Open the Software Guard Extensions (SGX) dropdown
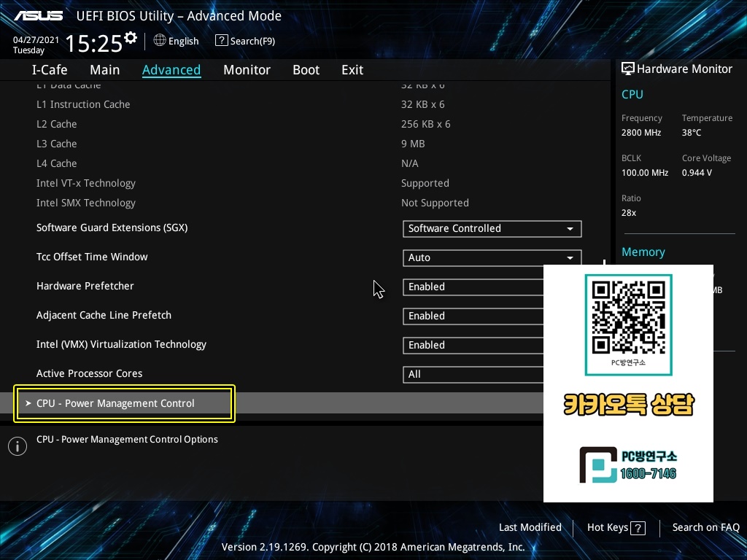 coord(492,228)
